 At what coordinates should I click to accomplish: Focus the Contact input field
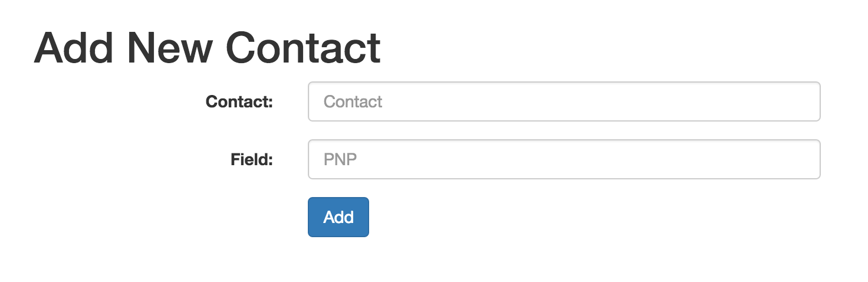point(564,101)
